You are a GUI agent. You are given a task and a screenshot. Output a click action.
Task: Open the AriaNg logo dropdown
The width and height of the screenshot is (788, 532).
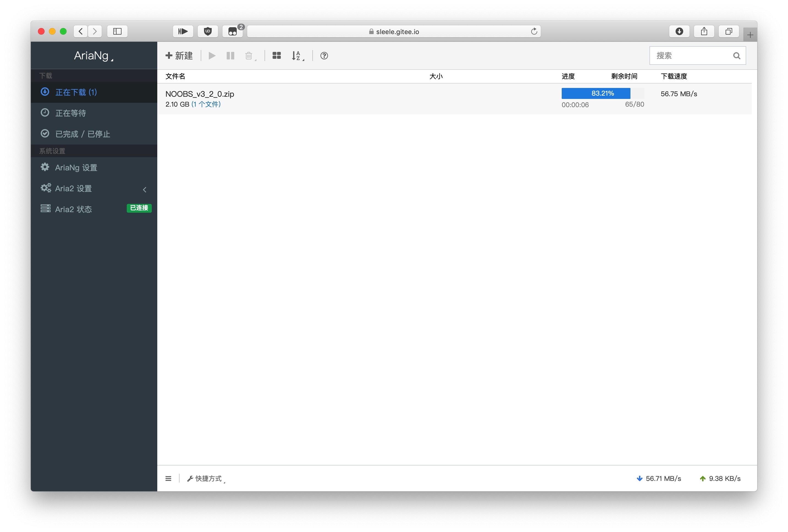[93, 56]
